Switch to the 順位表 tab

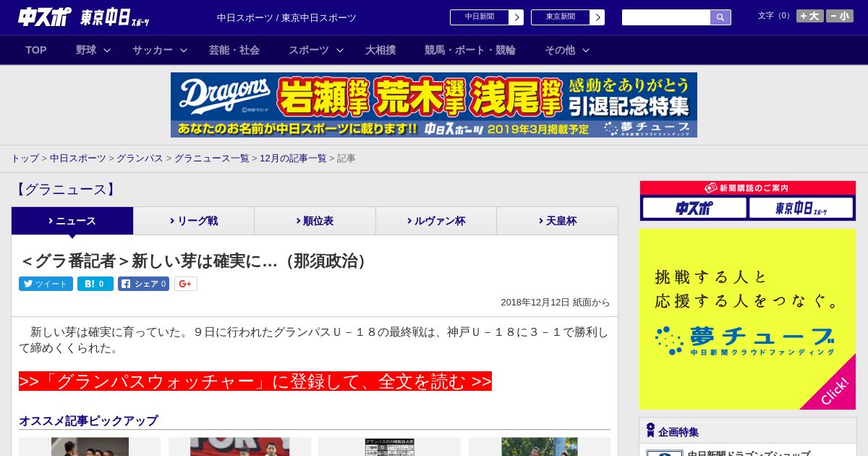point(315,221)
